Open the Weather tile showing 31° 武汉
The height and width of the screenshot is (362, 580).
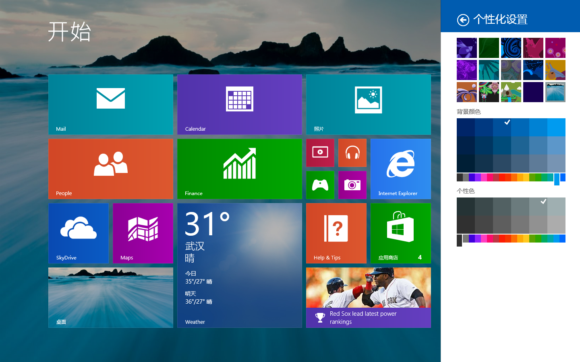pyautogui.click(x=240, y=265)
